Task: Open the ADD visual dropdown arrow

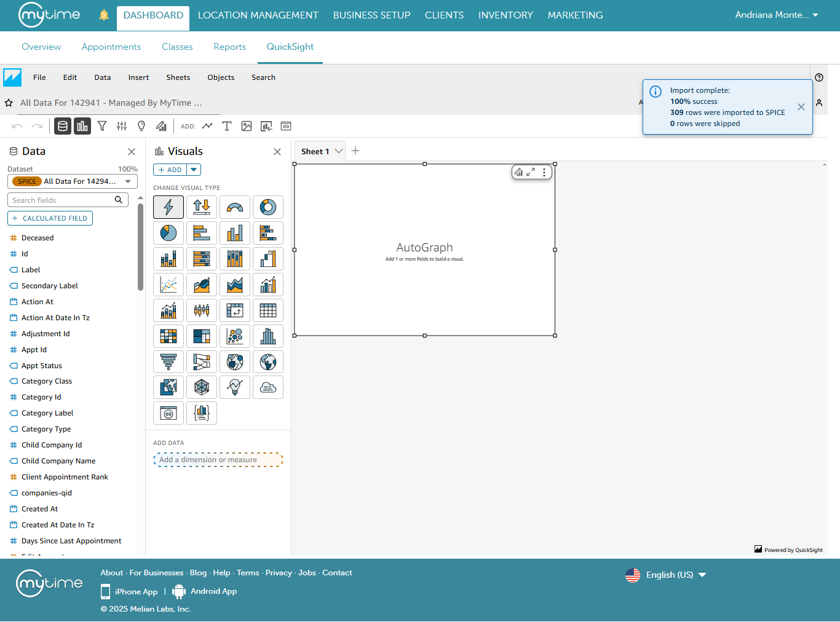Action: tap(194, 170)
